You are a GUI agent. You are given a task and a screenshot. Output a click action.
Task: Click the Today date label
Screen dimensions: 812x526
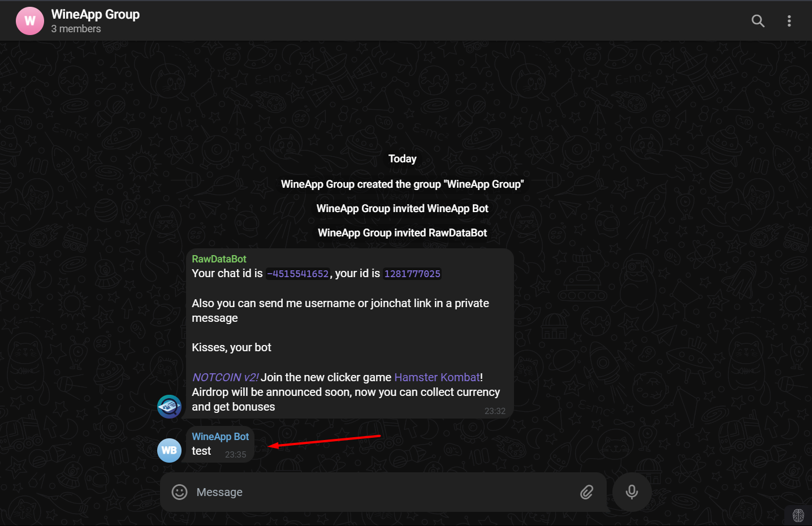pos(402,159)
